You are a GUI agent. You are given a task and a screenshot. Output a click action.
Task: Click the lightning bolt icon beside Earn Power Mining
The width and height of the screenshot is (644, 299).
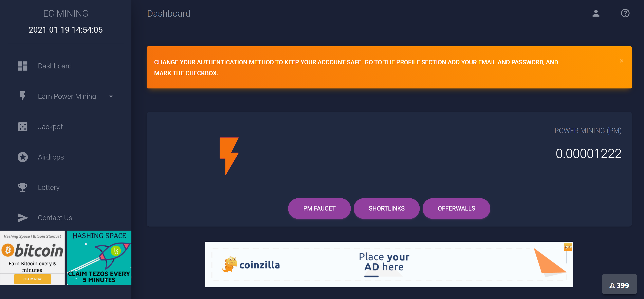point(22,96)
